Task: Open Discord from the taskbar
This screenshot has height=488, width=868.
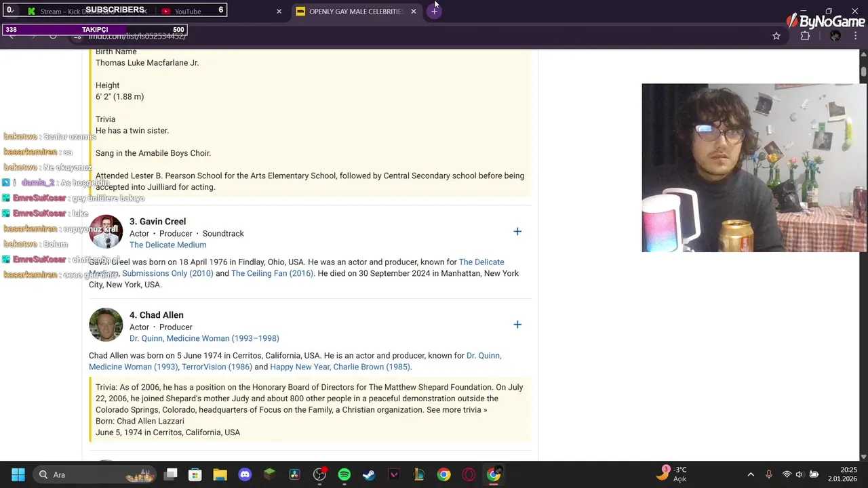Action: tap(245, 474)
